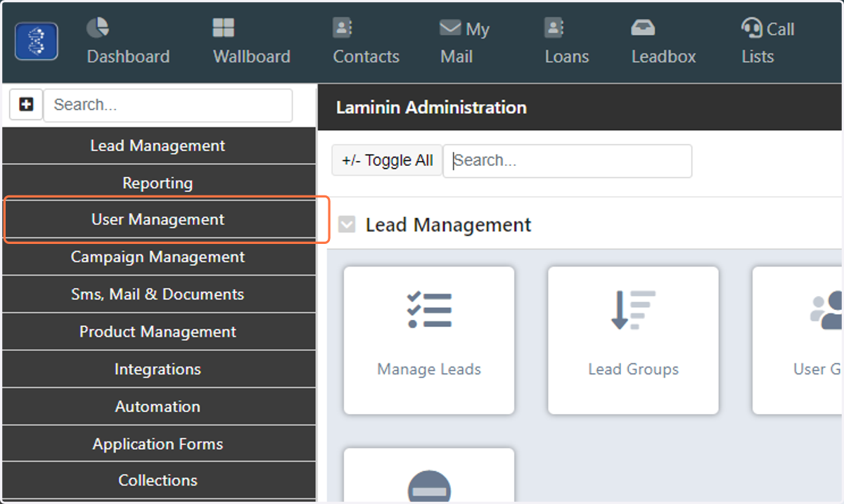Click the Manage Leads checklist icon
This screenshot has height=504, width=844.
(x=429, y=309)
